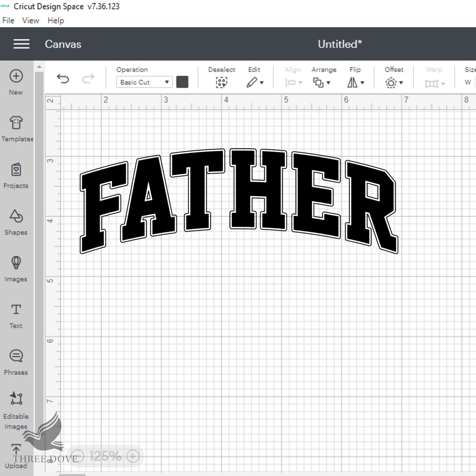Screen dimensions: 476x476
Task: Open Editable Images panel
Action: pos(16,410)
